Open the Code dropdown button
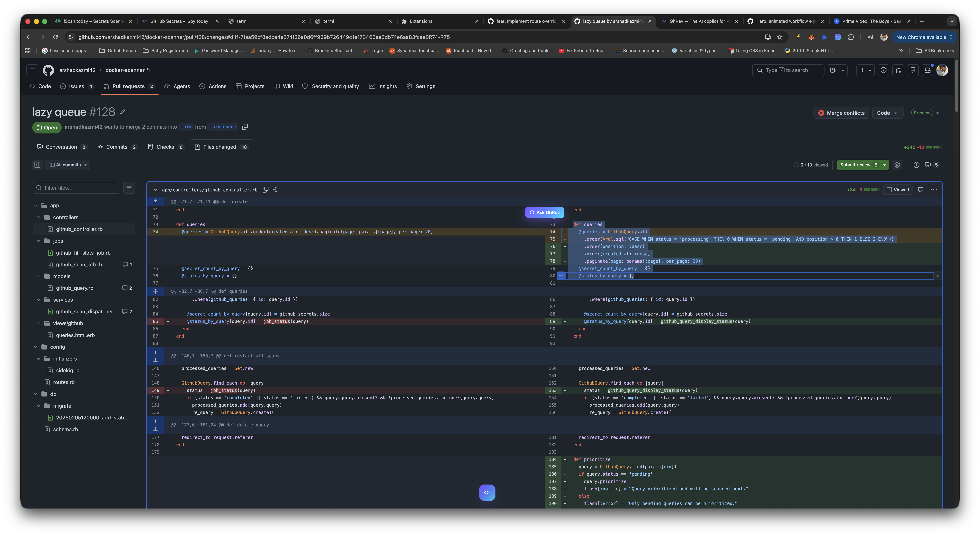Screen dimensions: 980x536 pyautogui.click(x=887, y=113)
